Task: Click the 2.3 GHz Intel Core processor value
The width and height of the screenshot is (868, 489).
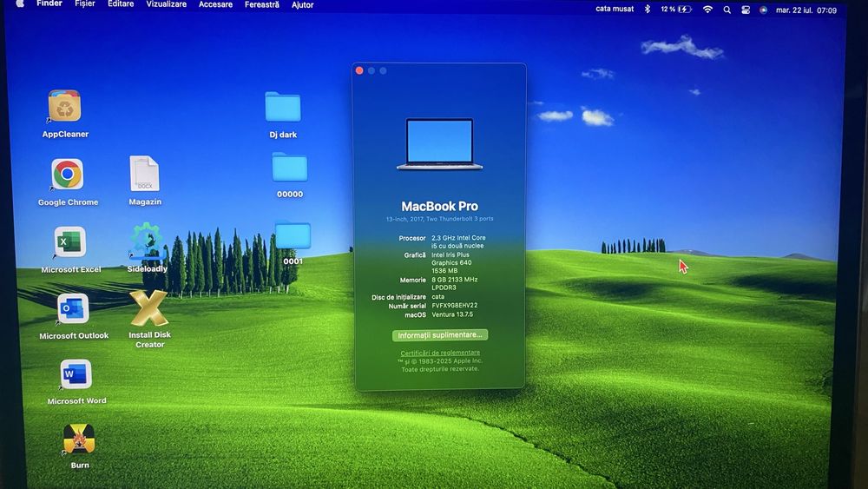Action: click(x=458, y=241)
